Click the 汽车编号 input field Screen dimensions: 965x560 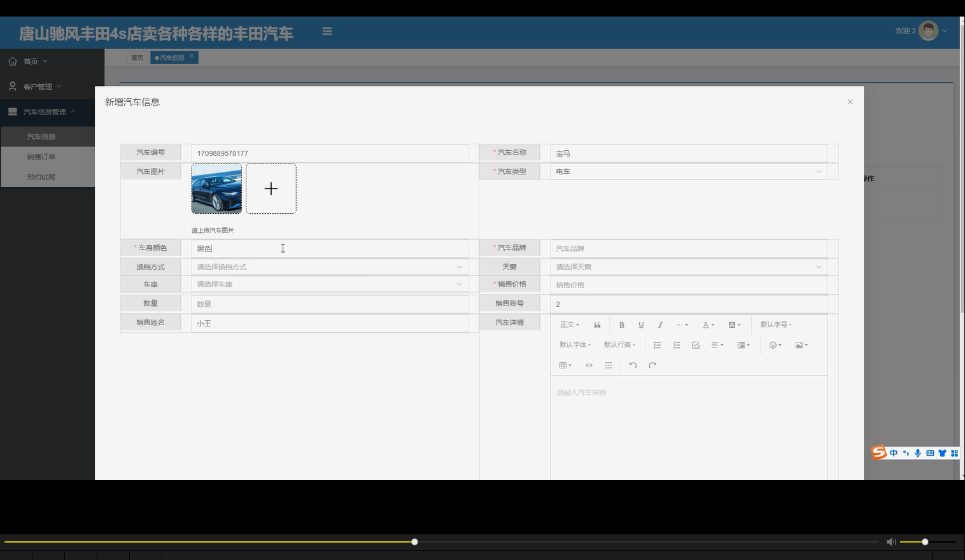pos(330,153)
